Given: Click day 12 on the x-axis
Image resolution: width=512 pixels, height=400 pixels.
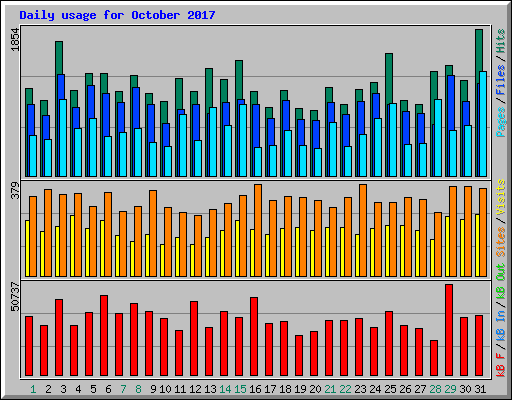Looking at the screenshot, I should click(195, 389).
